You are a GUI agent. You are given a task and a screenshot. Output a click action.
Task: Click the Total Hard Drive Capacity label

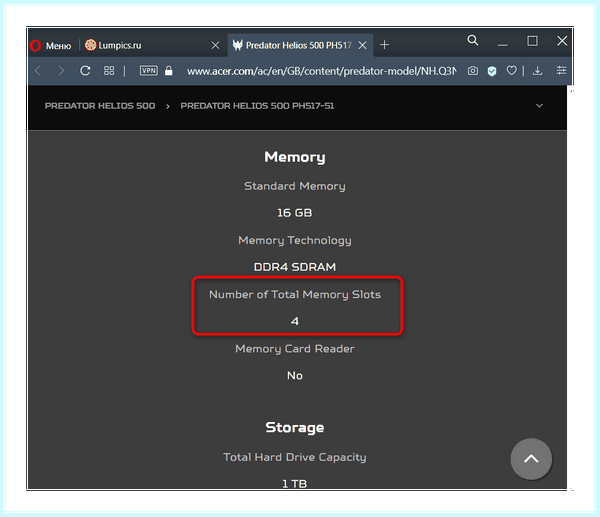(x=295, y=457)
